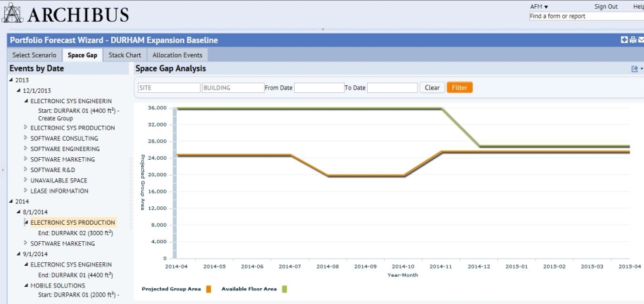The width and height of the screenshot is (644, 304).
Task: Click the Portfolio Forecast Wizard title bar text
Action: coord(114,40)
